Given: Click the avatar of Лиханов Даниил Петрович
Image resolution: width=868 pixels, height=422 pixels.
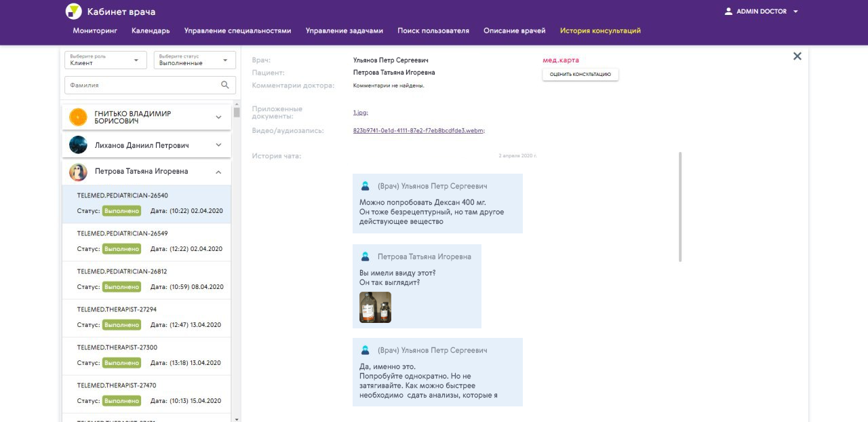Looking at the screenshot, I should tap(79, 145).
